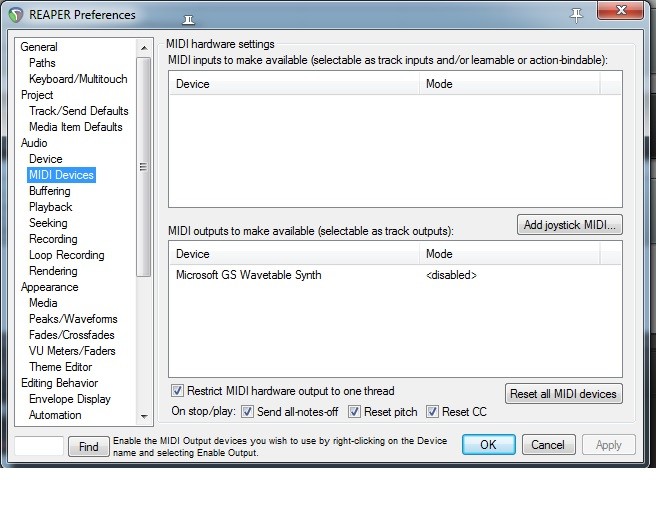Uncheck Send all-notes-off checkbox
Viewport: 656px width, 532px height.
247,412
